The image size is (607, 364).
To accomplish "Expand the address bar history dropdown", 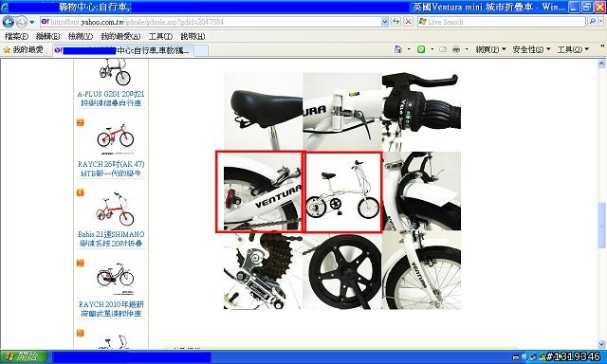I will pos(385,22).
